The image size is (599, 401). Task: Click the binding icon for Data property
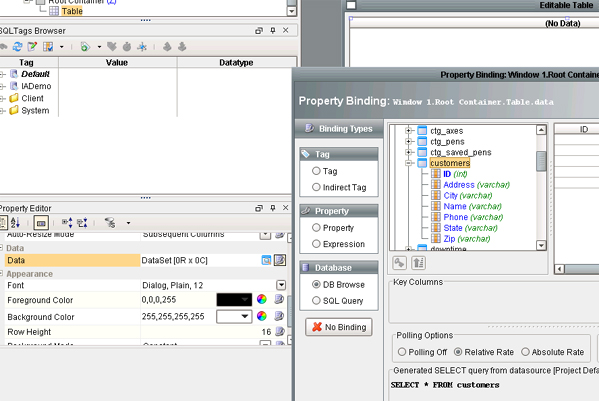[280, 260]
